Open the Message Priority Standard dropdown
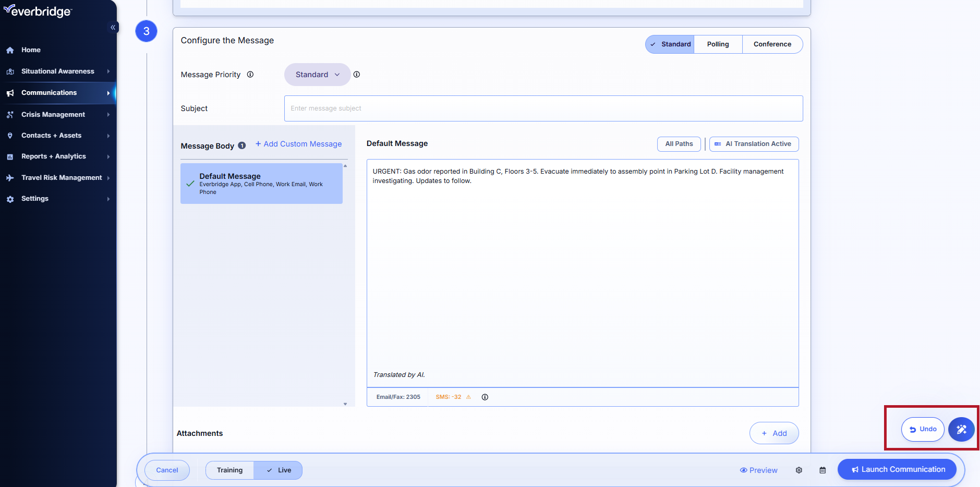This screenshot has width=980, height=487. pyautogui.click(x=317, y=75)
